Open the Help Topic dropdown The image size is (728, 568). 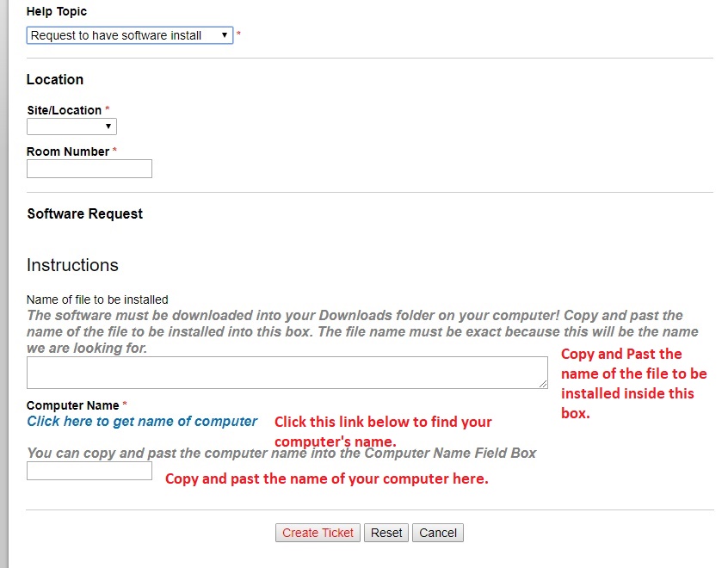pyautogui.click(x=129, y=35)
